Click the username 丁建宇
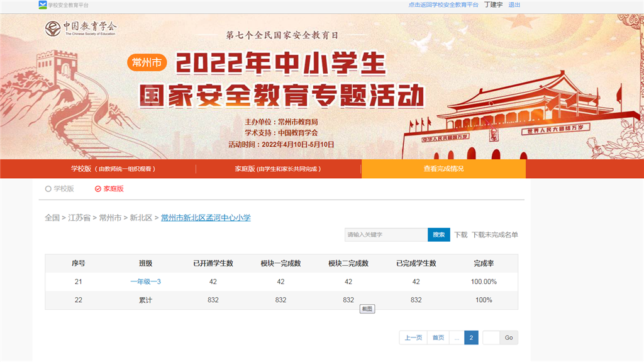This screenshot has height=362, width=644. point(493,5)
